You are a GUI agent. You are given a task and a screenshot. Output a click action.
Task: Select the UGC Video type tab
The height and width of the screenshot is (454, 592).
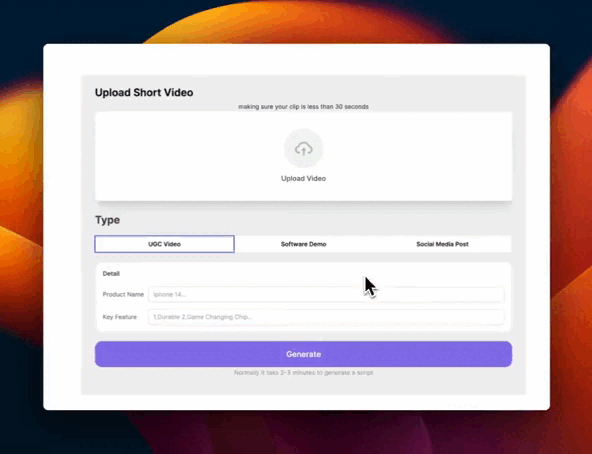tap(164, 244)
